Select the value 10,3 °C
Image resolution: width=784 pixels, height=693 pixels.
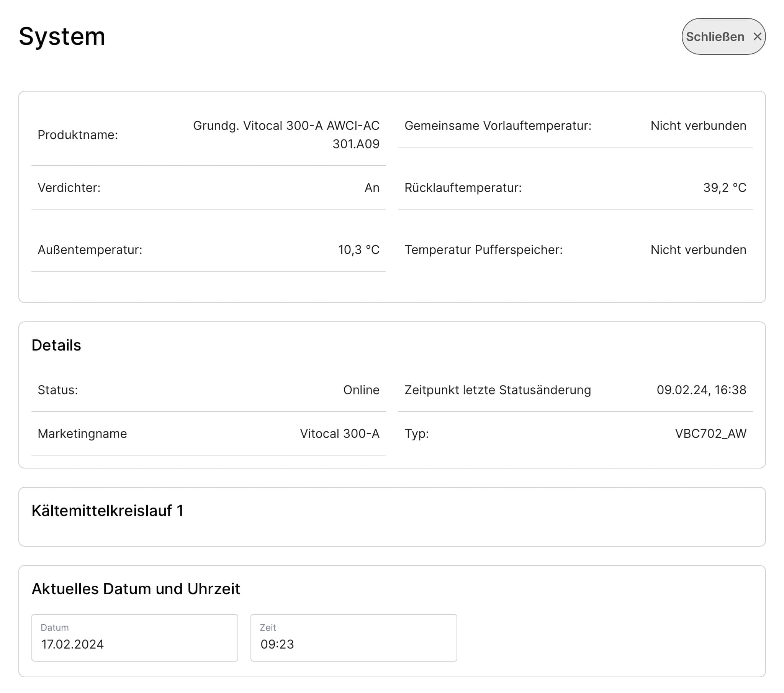(359, 250)
